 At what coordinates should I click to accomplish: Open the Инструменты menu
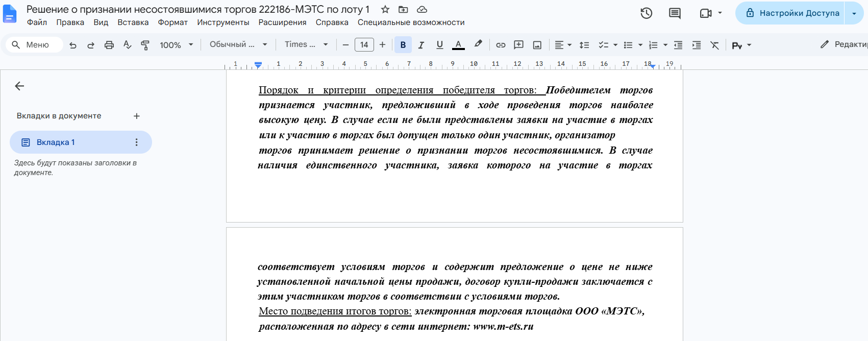click(x=223, y=22)
